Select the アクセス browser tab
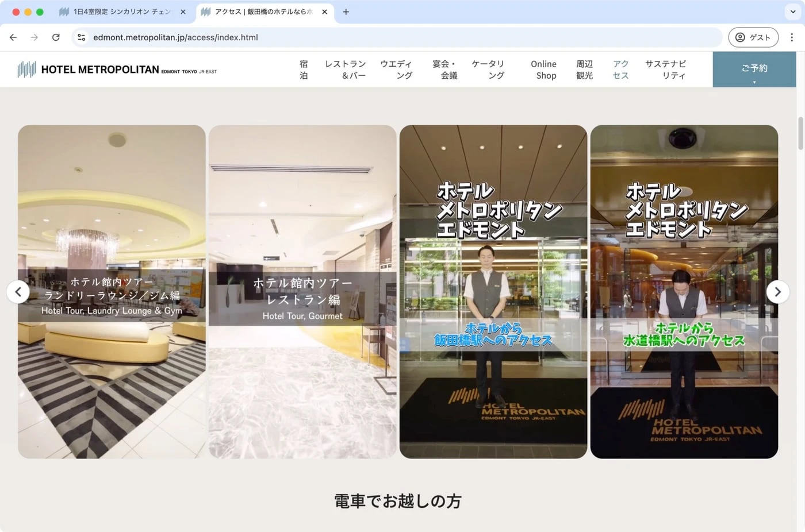The width and height of the screenshot is (805, 532). [264, 11]
